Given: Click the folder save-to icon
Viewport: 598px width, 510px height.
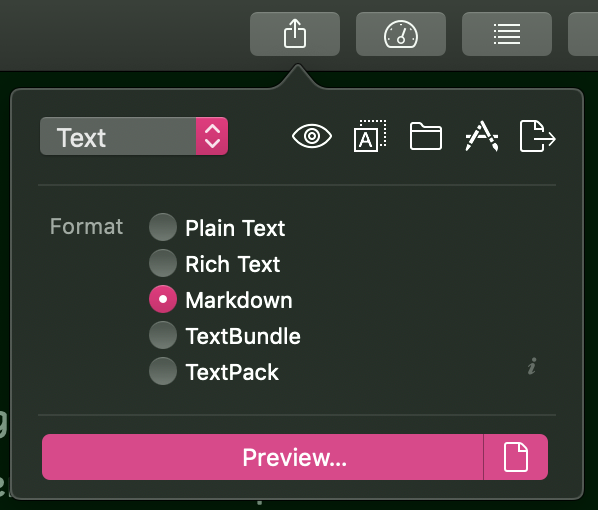Looking at the screenshot, I should click(426, 136).
